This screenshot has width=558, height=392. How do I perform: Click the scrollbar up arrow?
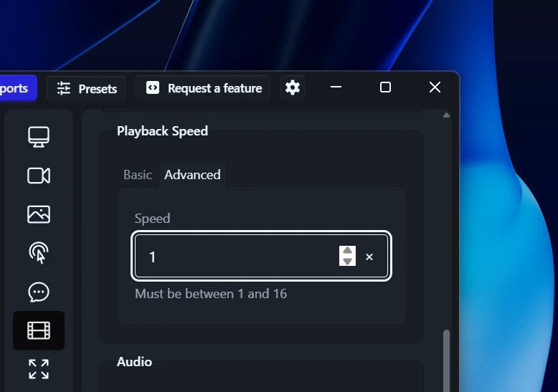tap(446, 115)
